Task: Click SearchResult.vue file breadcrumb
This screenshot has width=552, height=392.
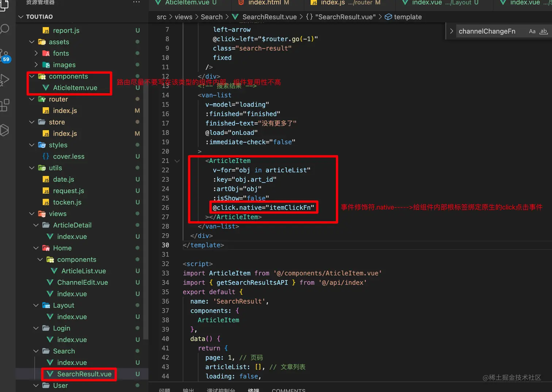Action: tap(269, 17)
